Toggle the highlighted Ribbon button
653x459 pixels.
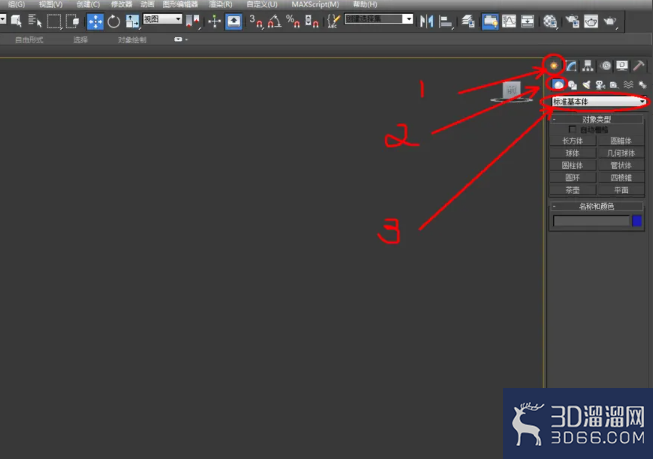[490, 21]
